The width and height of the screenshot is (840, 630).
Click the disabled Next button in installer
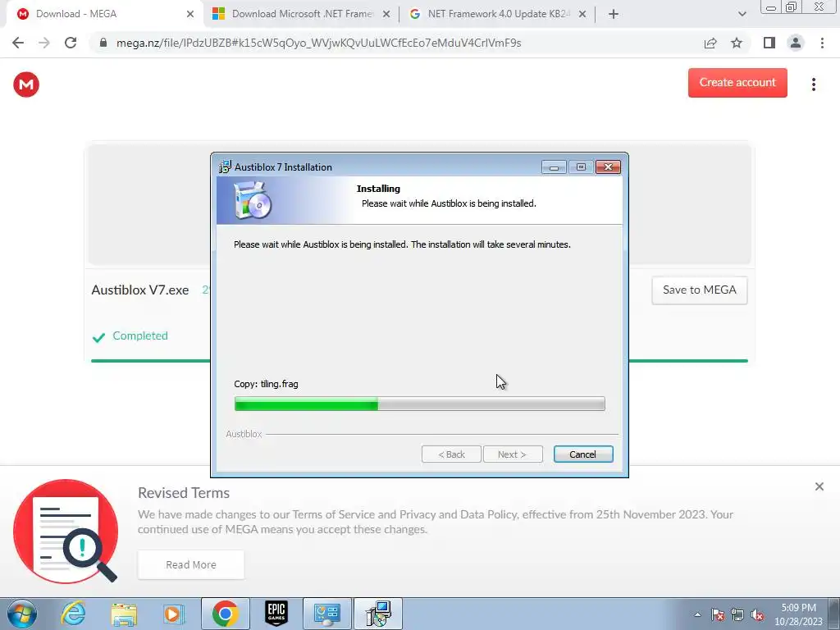pos(513,454)
